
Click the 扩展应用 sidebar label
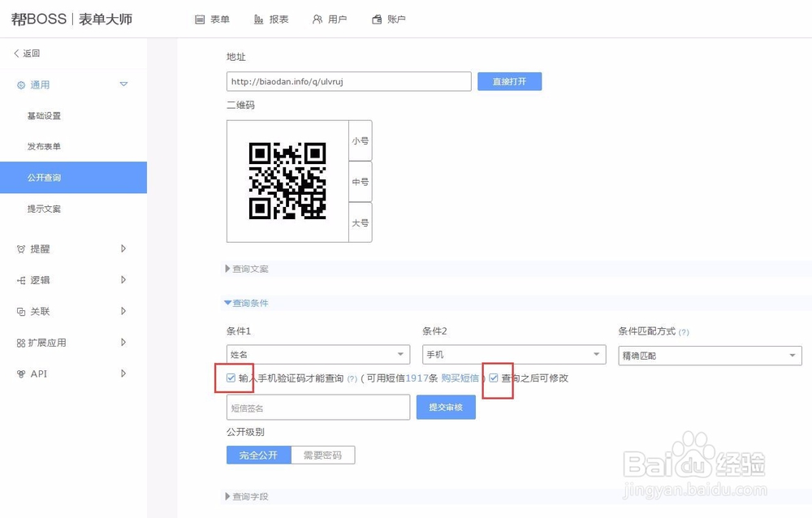coord(47,343)
